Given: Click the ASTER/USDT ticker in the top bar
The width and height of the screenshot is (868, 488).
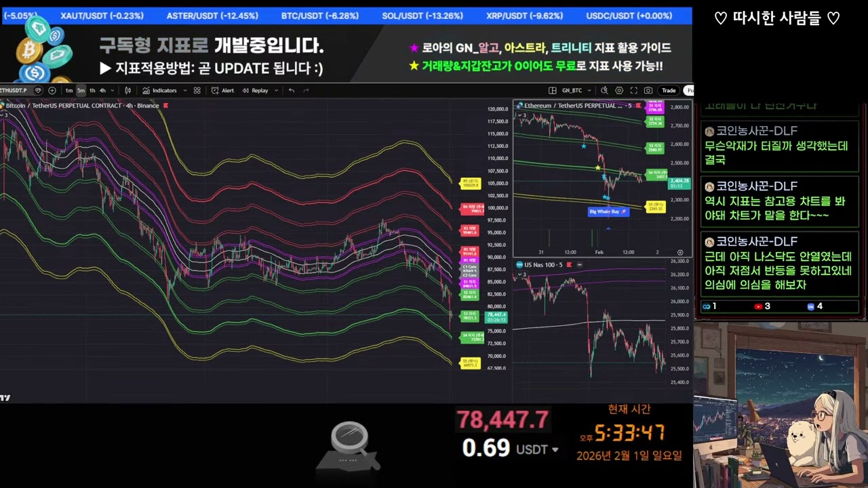Looking at the screenshot, I should click(x=212, y=16).
